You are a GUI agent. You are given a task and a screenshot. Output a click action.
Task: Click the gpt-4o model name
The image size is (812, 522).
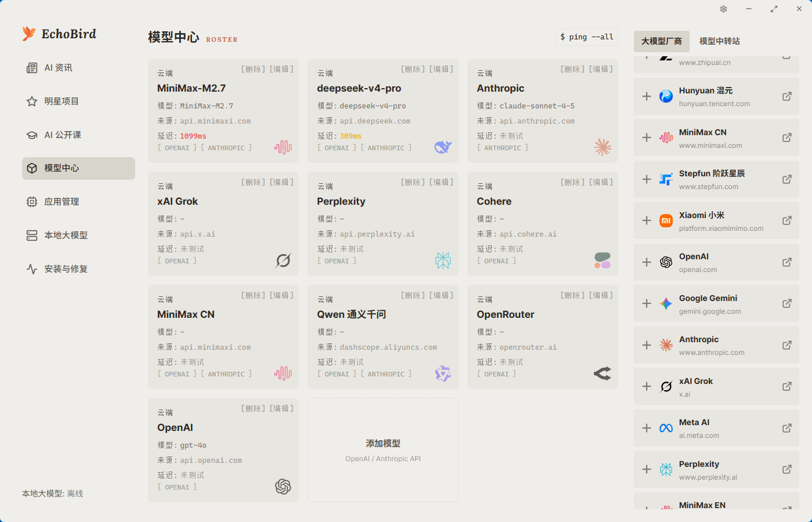193,445
